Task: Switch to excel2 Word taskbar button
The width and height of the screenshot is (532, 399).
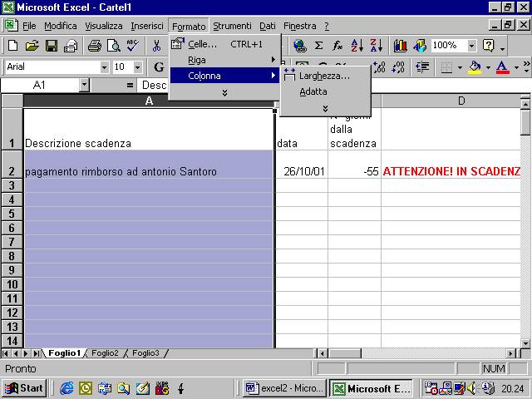Action: [x=284, y=388]
